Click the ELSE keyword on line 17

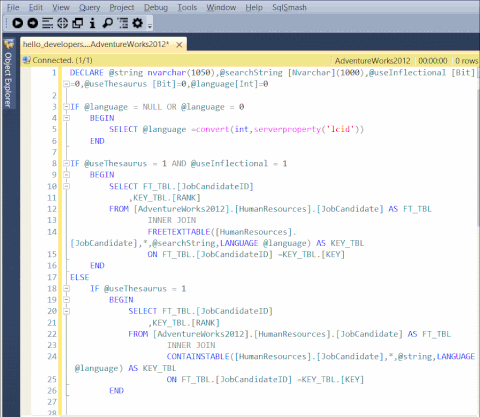tap(80, 277)
